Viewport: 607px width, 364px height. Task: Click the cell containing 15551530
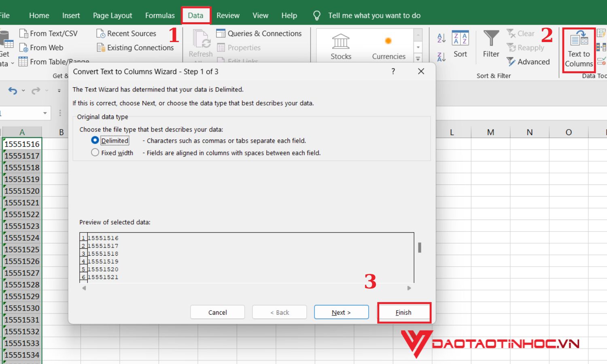22,308
